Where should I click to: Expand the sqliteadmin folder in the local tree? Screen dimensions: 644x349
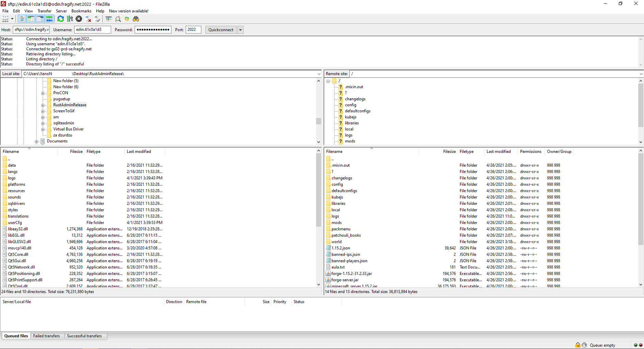42,123
